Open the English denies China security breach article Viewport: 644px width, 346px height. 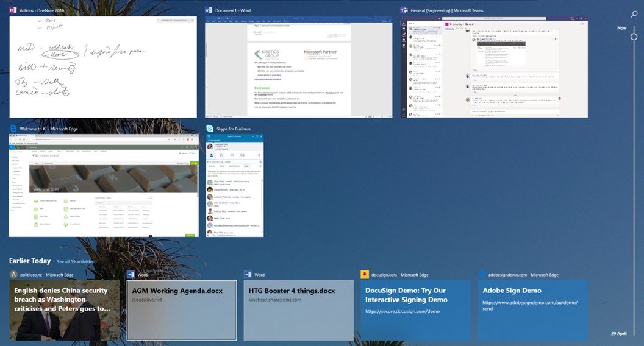65,310
